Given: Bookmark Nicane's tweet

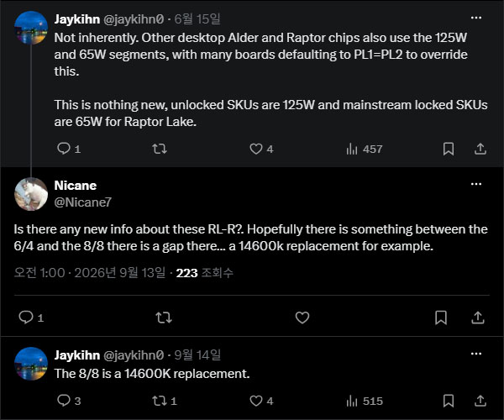Looking at the screenshot, I should pos(441,318).
